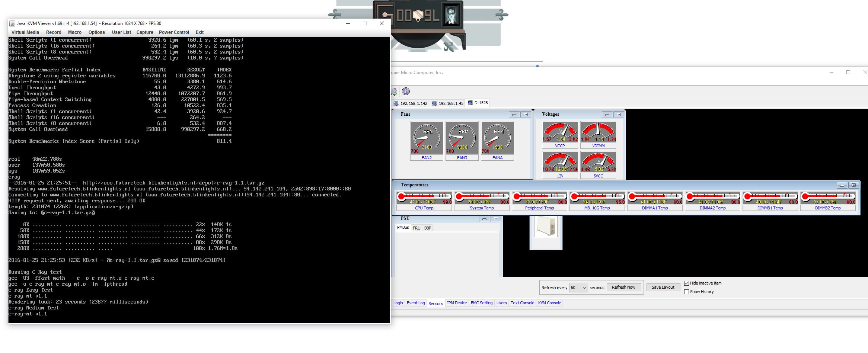Click the Save Layout button

pos(663,287)
